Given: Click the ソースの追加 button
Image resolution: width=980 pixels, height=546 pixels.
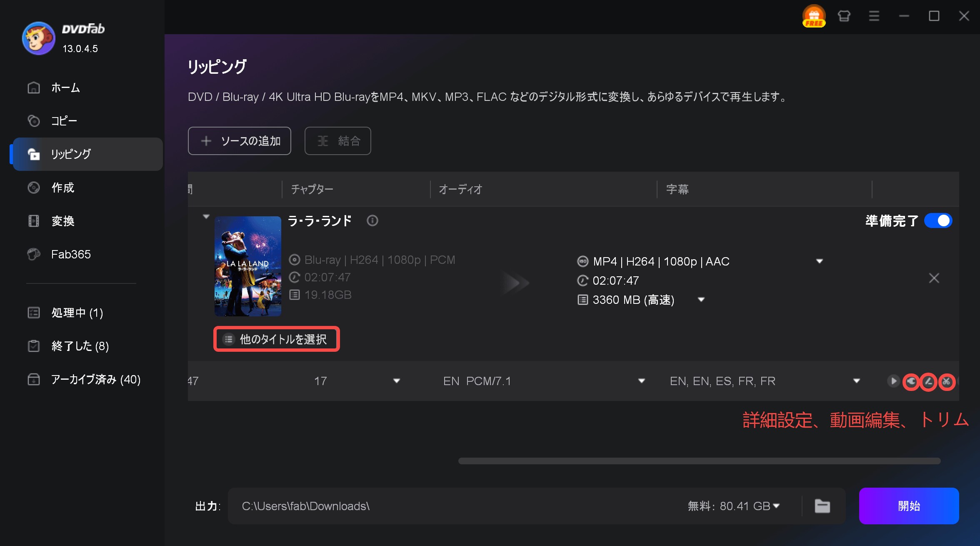Looking at the screenshot, I should coord(240,141).
